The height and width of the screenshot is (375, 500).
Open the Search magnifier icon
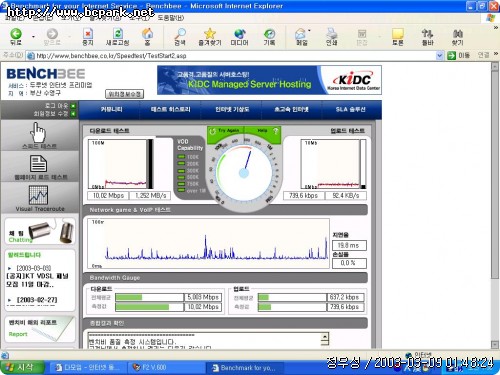click(x=180, y=33)
